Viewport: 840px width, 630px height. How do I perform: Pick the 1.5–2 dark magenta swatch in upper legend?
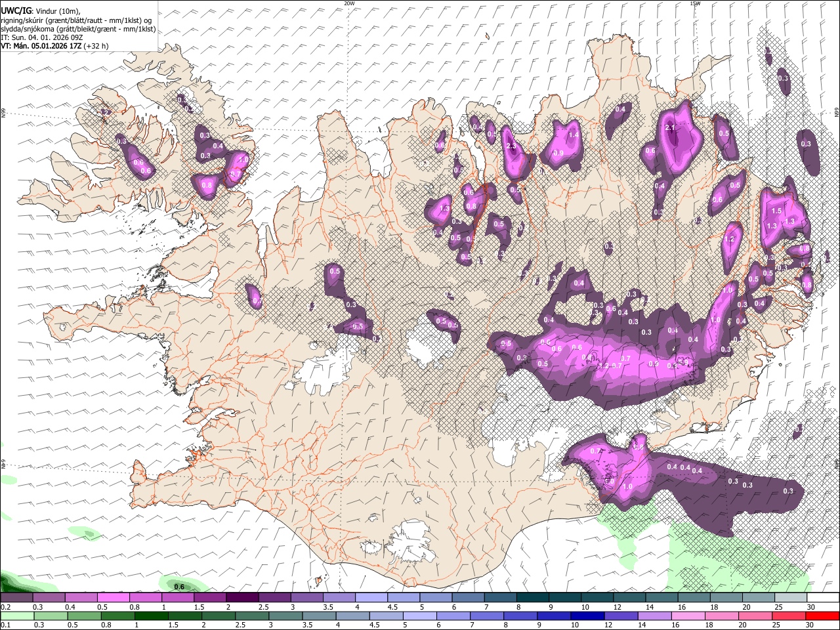tap(209, 598)
